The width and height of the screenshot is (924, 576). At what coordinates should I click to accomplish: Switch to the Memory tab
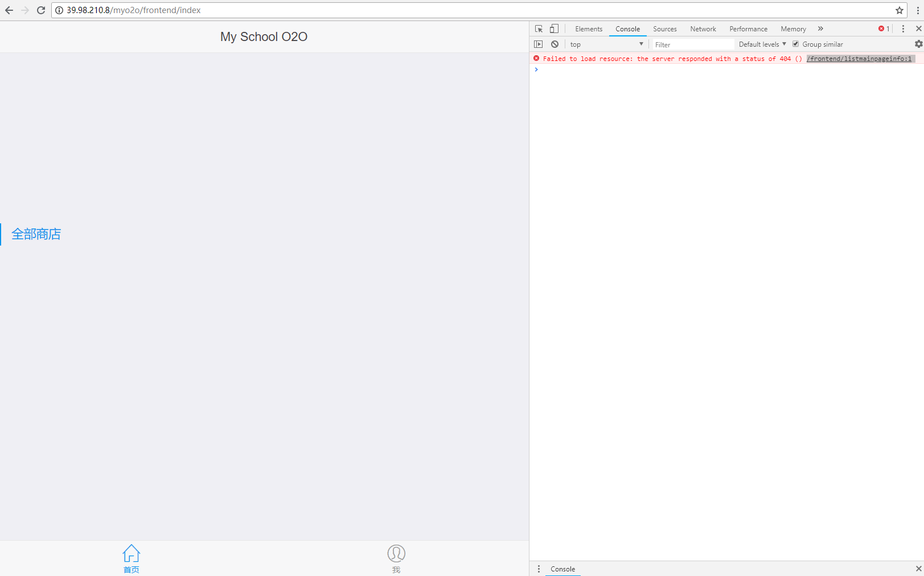click(793, 29)
